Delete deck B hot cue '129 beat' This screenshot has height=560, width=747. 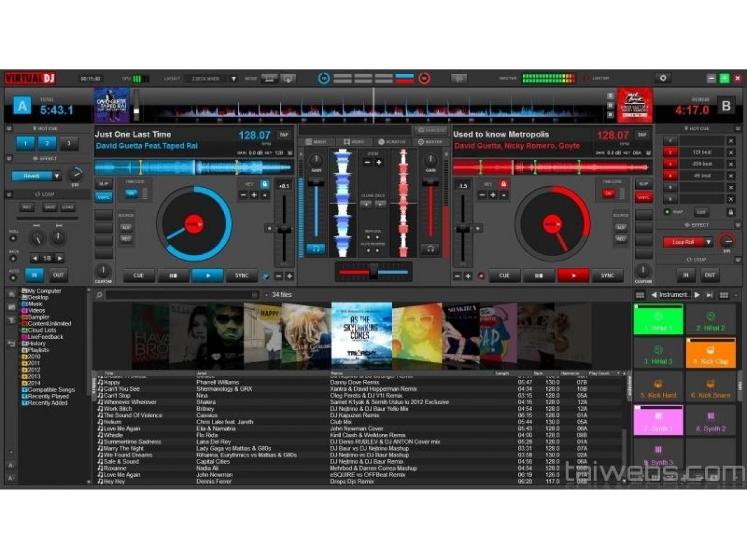[x=730, y=152]
